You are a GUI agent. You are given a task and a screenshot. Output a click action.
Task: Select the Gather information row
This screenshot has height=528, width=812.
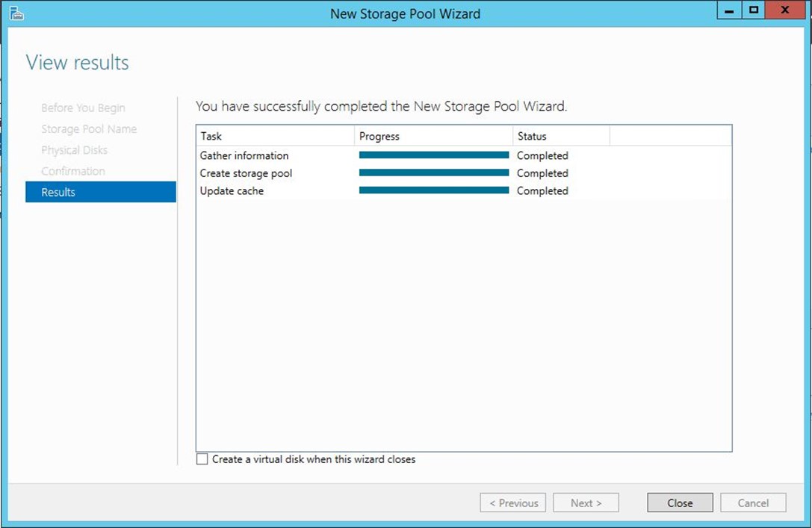point(463,155)
